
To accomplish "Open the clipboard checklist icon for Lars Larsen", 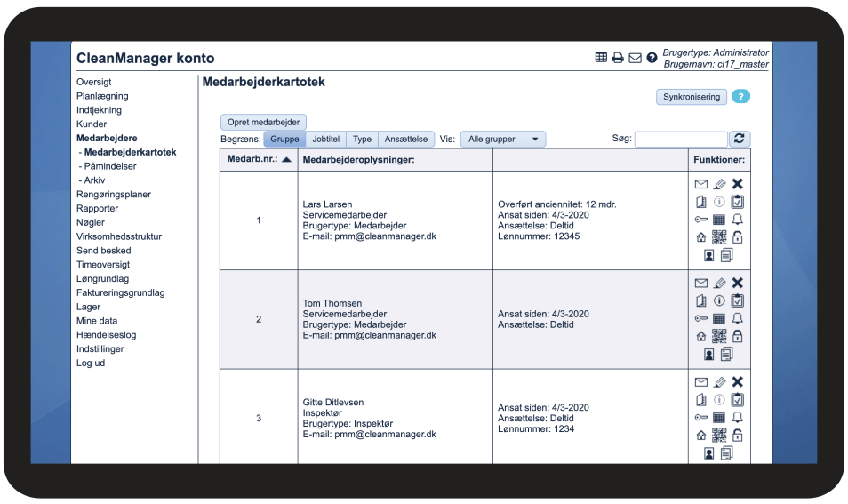I will pyautogui.click(x=737, y=202).
